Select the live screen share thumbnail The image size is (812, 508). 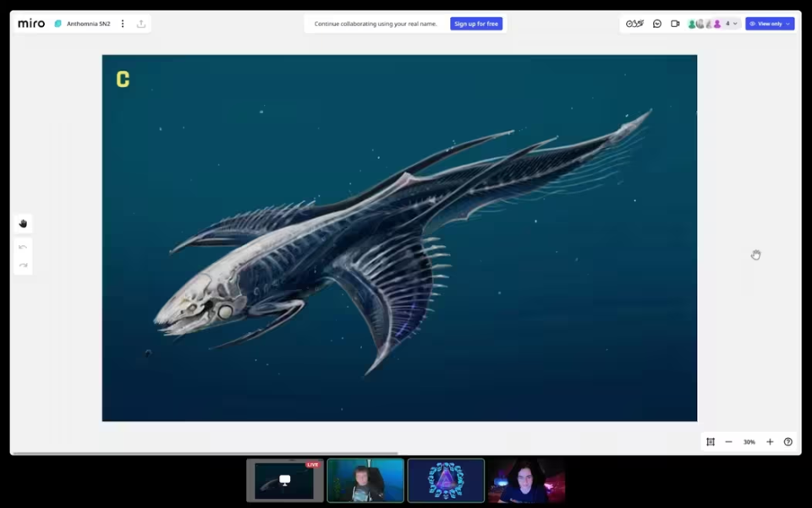[x=285, y=481]
